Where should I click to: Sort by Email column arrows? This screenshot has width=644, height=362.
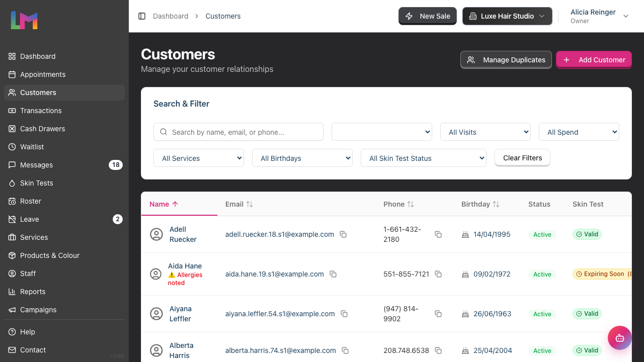(x=250, y=204)
